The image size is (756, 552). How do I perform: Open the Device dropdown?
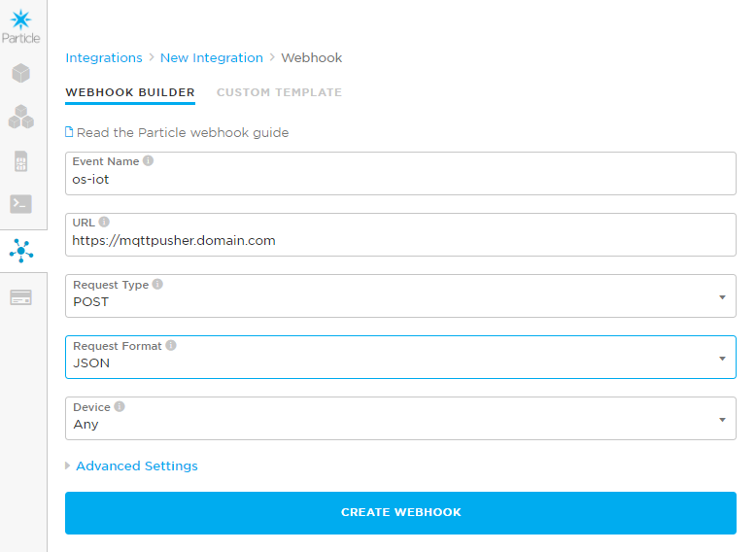coord(400,419)
